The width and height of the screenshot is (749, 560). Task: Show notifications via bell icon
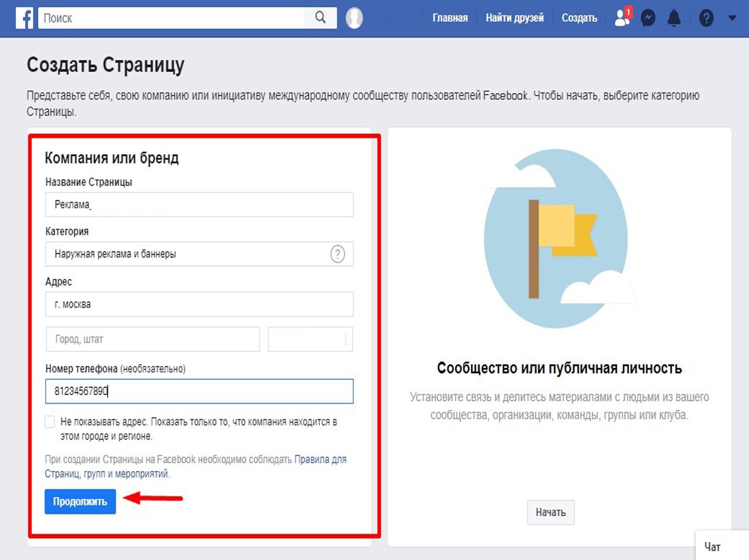674,18
